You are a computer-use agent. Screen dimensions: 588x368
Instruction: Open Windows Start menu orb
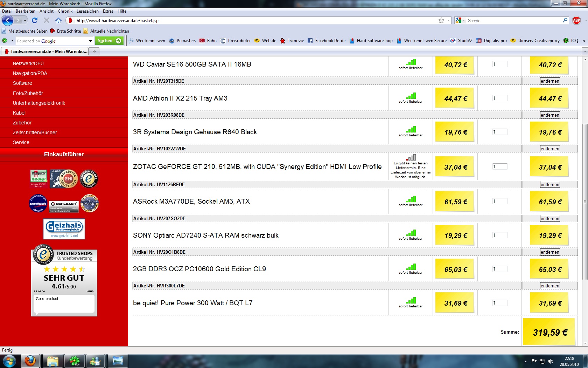pos(9,361)
